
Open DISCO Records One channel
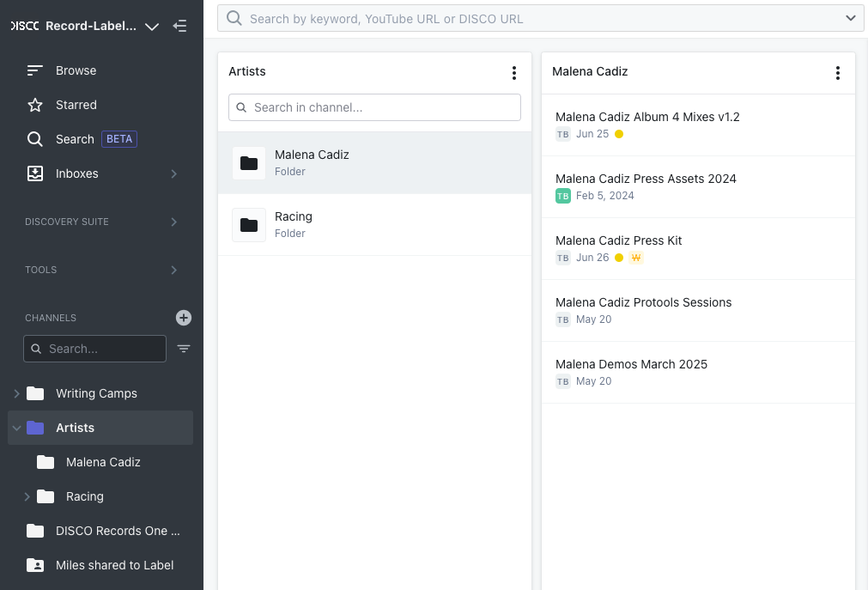pyautogui.click(x=118, y=531)
